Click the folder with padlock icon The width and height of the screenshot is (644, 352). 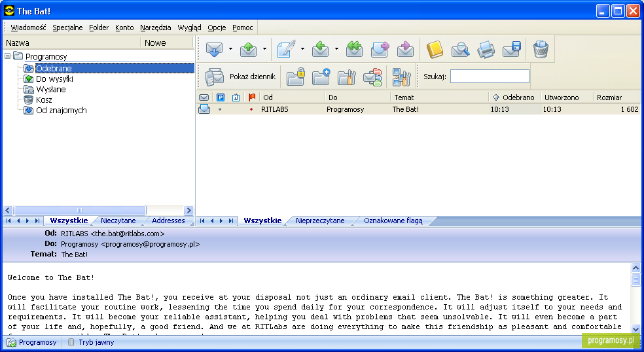(x=295, y=77)
